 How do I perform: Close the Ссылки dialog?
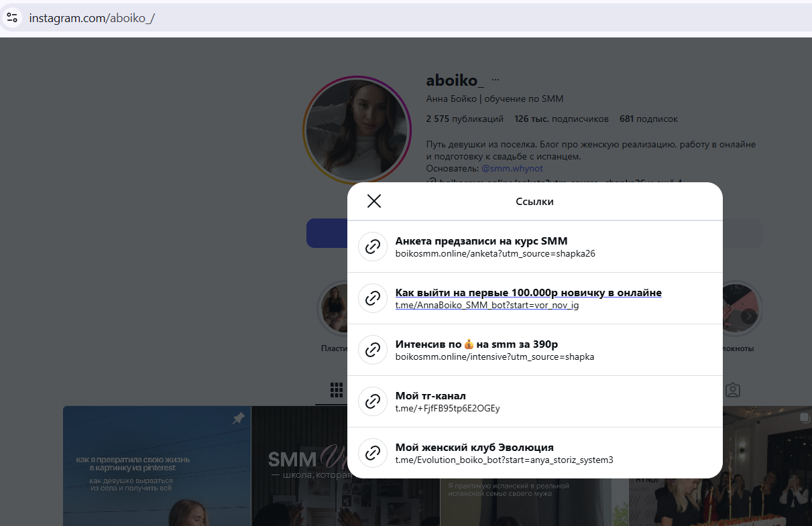pos(373,200)
